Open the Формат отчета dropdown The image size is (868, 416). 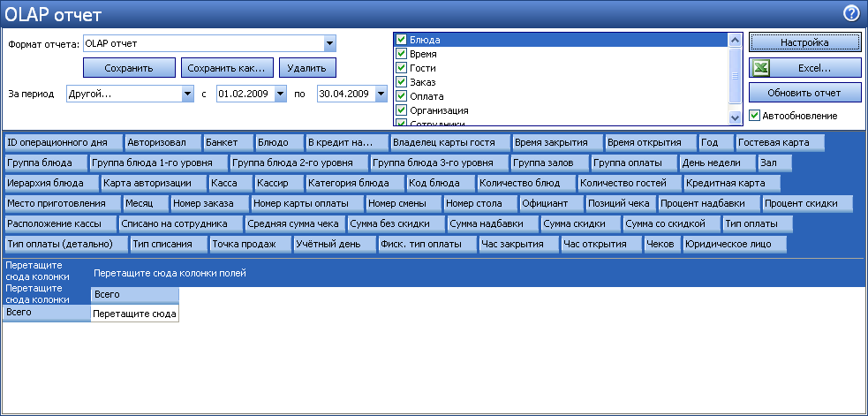click(x=329, y=43)
